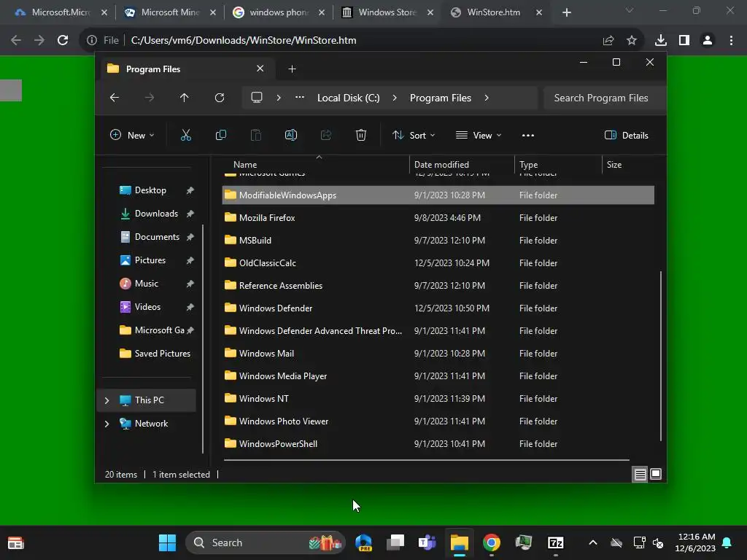This screenshot has width=747, height=560.
Task: Switch to large thumbnails view icon in status bar
Action: 656,474
